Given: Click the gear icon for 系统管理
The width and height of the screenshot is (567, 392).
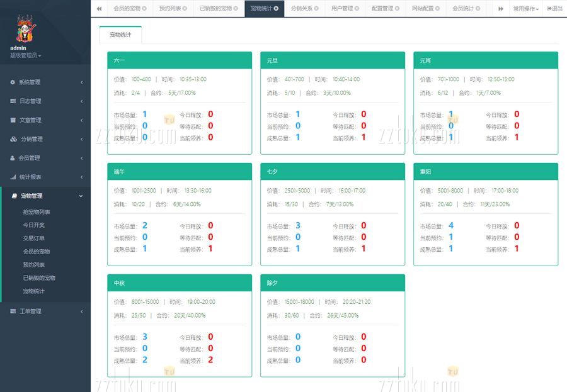Looking at the screenshot, I should click(x=13, y=82).
